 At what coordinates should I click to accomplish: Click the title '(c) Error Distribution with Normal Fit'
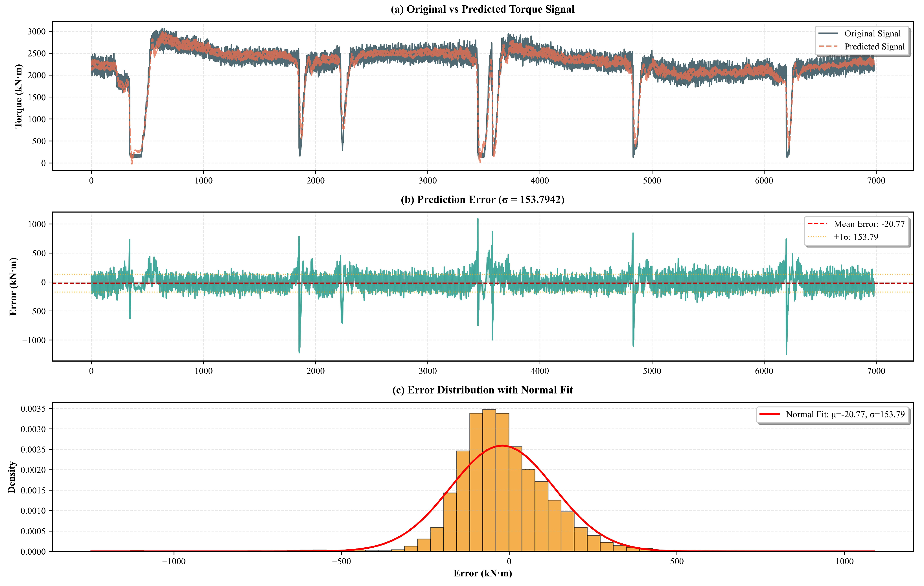pyautogui.click(x=482, y=390)
